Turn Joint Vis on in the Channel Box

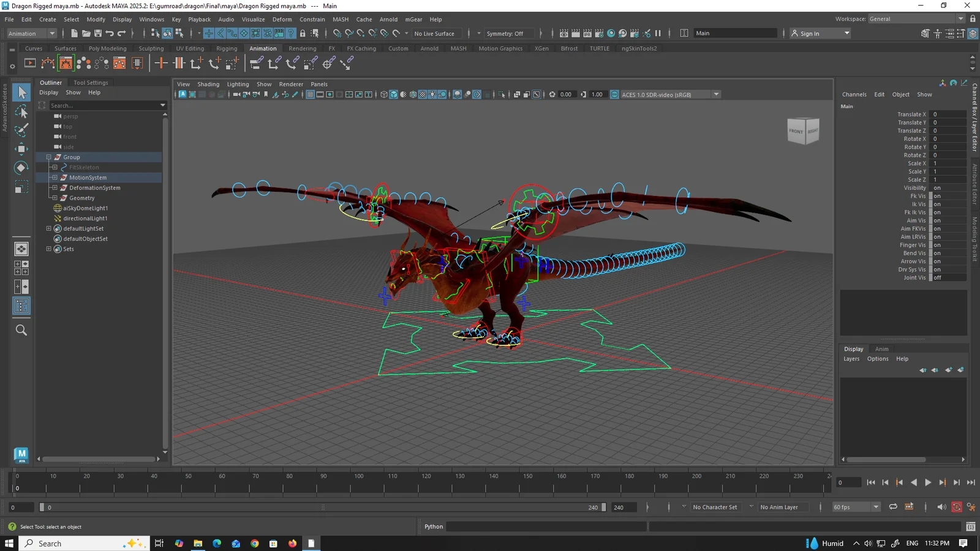pyautogui.click(x=945, y=277)
